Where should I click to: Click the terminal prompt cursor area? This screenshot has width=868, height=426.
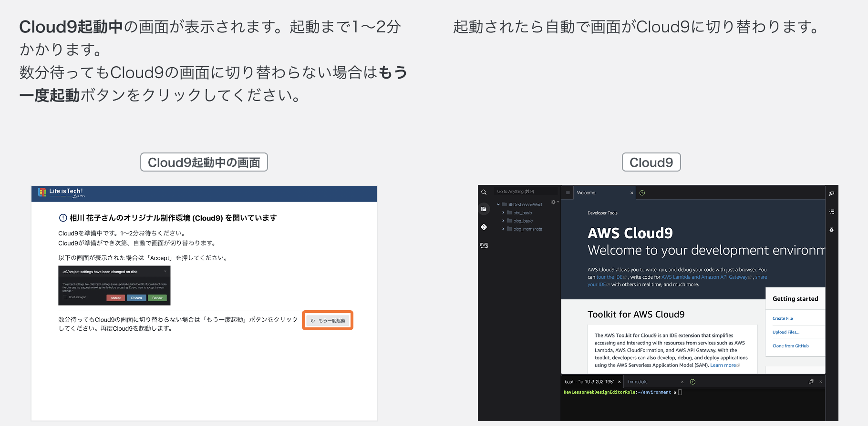(x=680, y=392)
